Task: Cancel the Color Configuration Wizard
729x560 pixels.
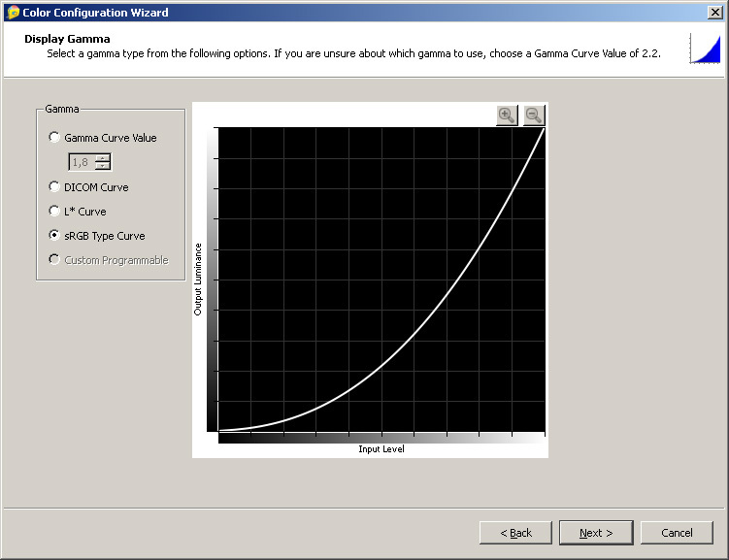Action: [x=677, y=533]
